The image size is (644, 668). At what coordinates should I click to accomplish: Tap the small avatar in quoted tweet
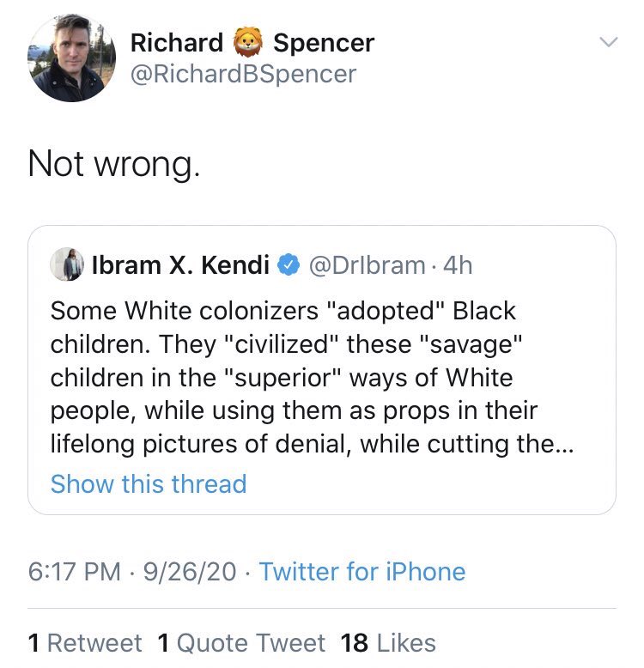tap(67, 264)
